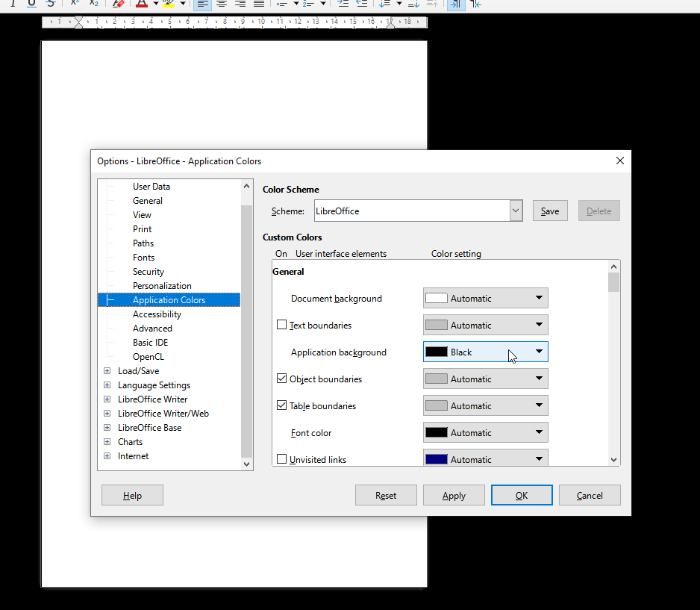Open the Color Scheme dropdown

coord(516,211)
